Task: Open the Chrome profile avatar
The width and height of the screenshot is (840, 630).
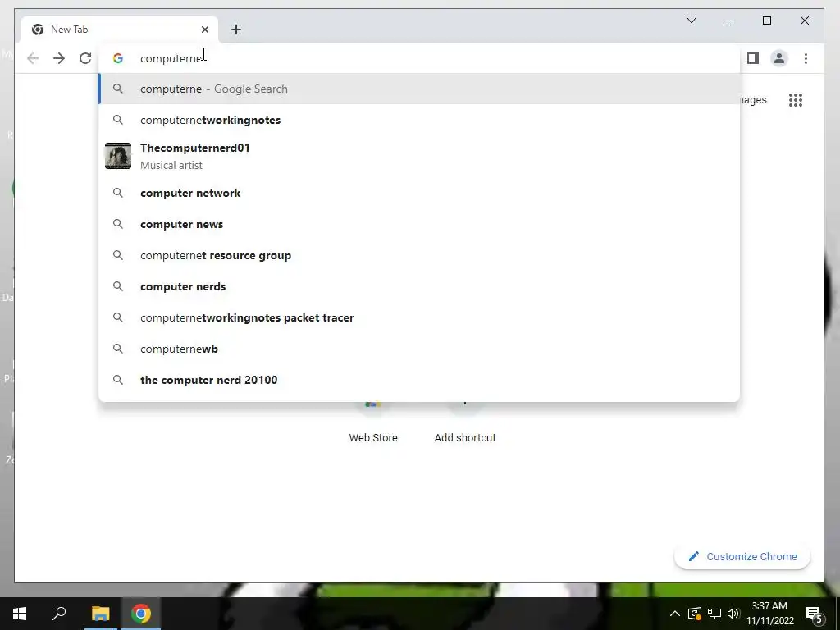Action: pyautogui.click(x=779, y=58)
